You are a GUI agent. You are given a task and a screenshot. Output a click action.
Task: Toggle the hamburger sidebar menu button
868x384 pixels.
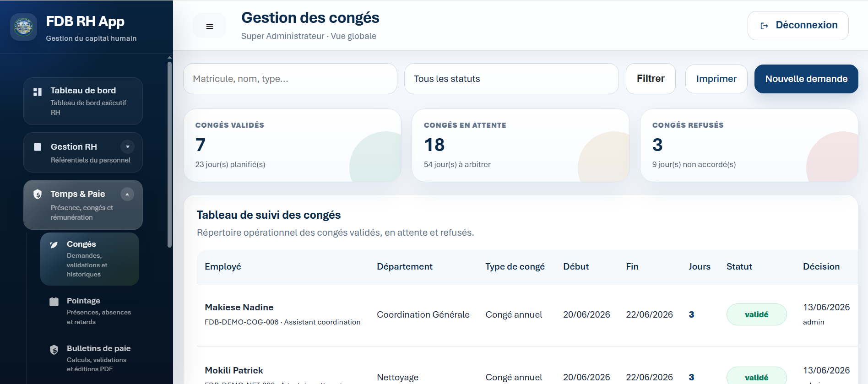(x=210, y=26)
